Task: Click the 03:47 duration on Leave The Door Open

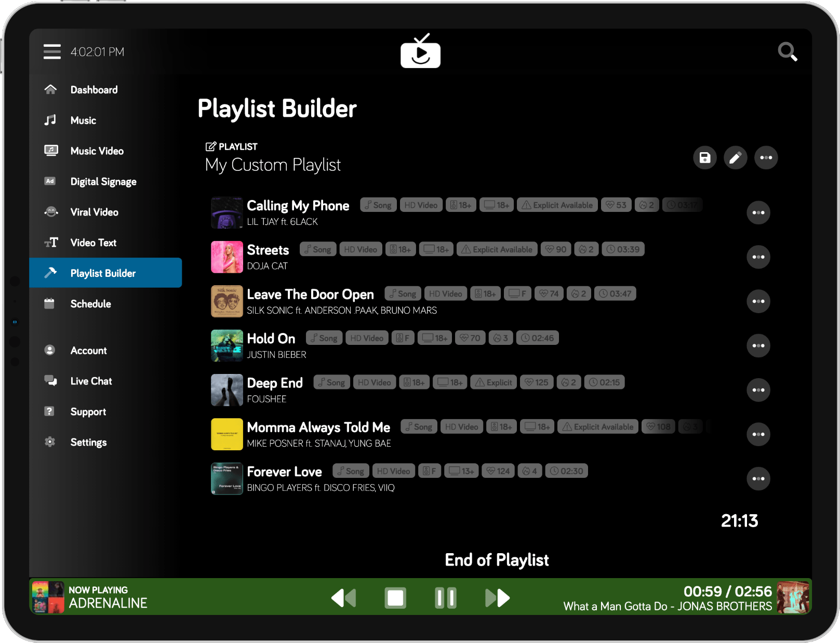Action: point(615,293)
